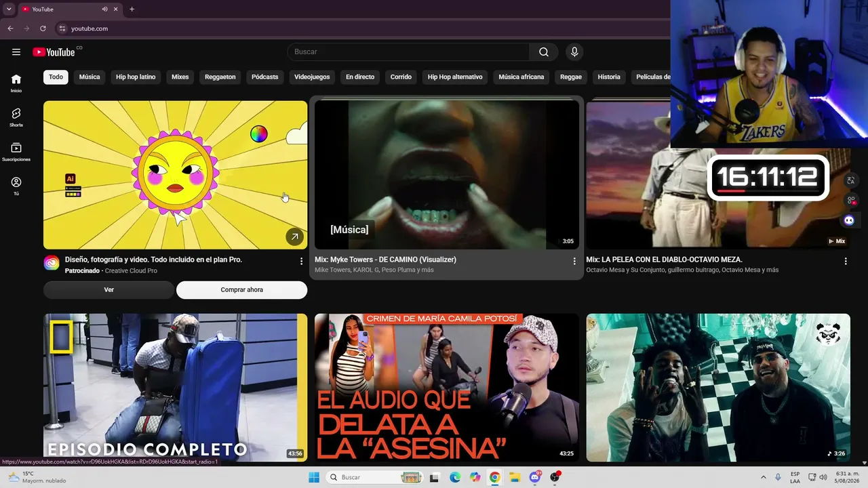Open a new browser tab

point(132,9)
